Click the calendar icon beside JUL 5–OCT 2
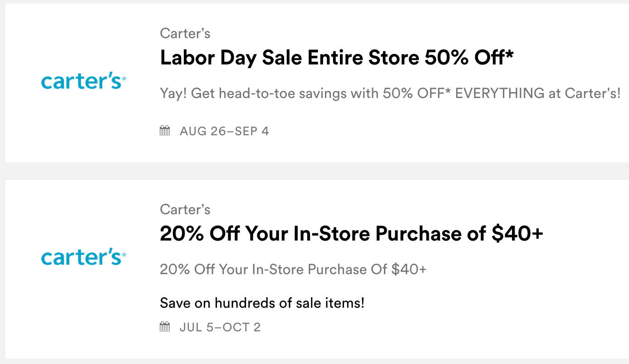Viewport: 629px width, 364px height. pyautogui.click(x=165, y=327)
